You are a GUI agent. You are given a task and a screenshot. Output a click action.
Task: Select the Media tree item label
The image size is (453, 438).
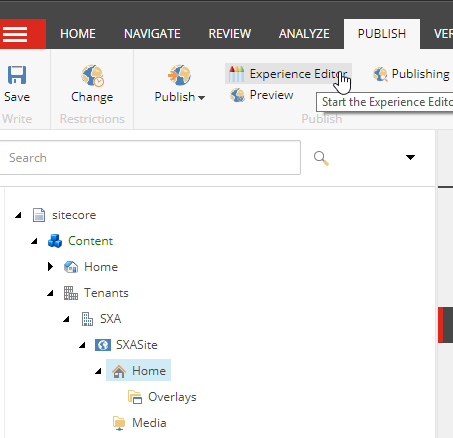click(x=149, y=423)
